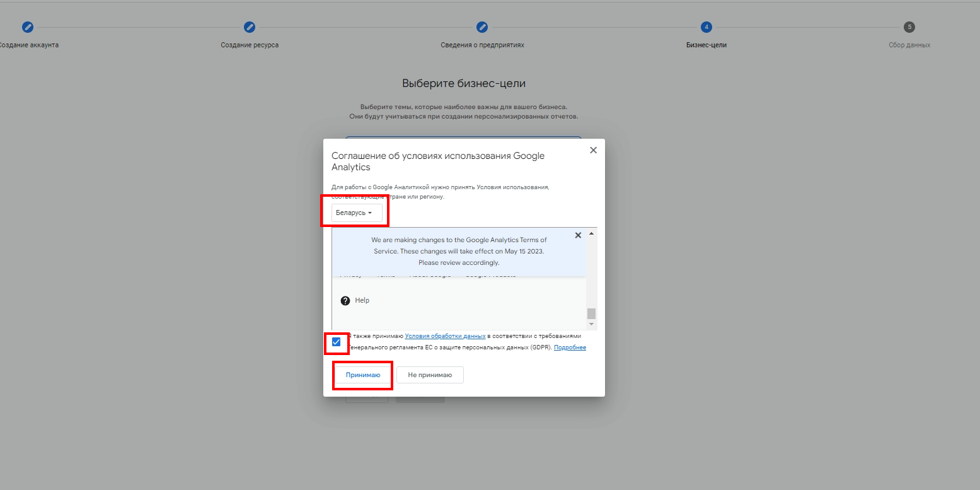Open the Беларусь country dropdown
980x490 pixels.
click(357, 213)
